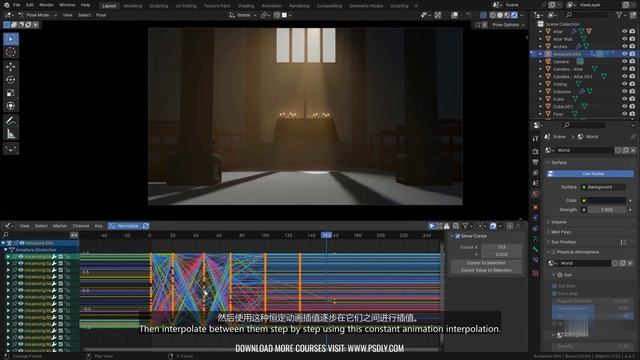Select the Annotate tool in viewport toolbar
This screenshot has width=640, height=360.
11,120
